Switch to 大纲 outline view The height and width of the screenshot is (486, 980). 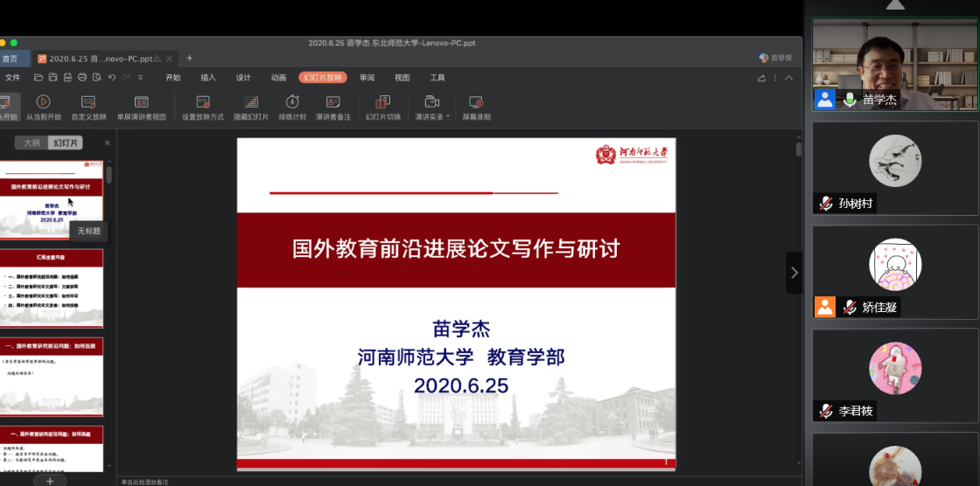click(x=31, y=142)
